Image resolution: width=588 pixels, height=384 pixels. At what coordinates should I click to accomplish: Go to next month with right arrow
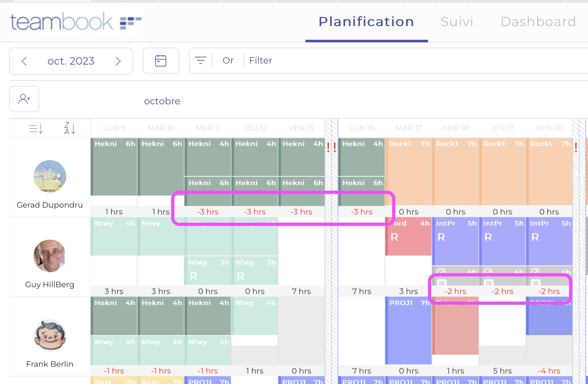pos(118,61)
